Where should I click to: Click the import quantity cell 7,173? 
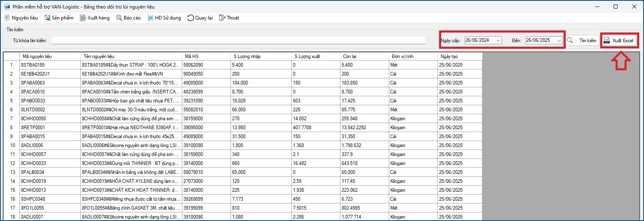[261, 199]
